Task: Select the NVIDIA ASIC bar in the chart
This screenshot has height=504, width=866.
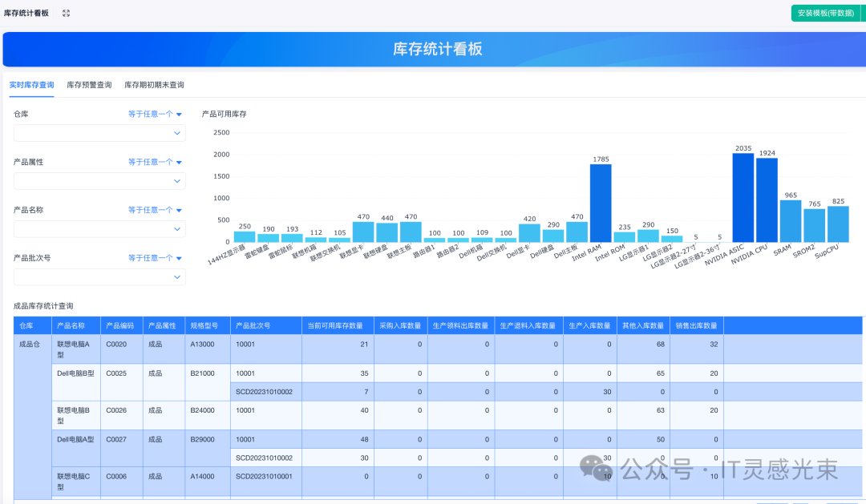Action: click(743, 198)
